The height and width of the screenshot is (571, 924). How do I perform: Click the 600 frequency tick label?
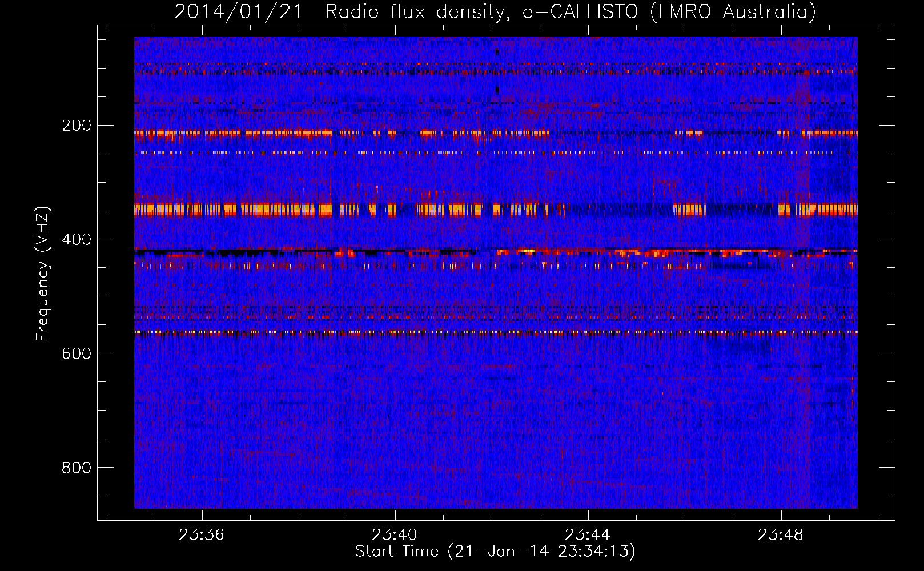click(77, 353)
